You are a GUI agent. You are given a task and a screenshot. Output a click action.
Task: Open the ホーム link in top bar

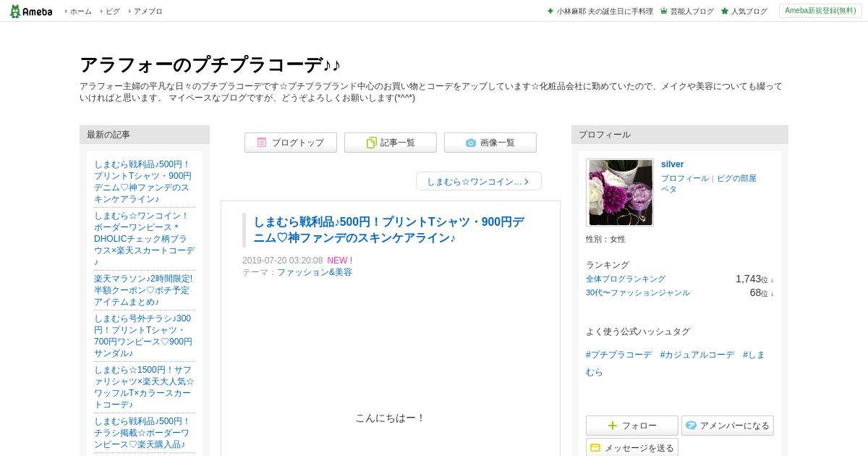(80, 12)
